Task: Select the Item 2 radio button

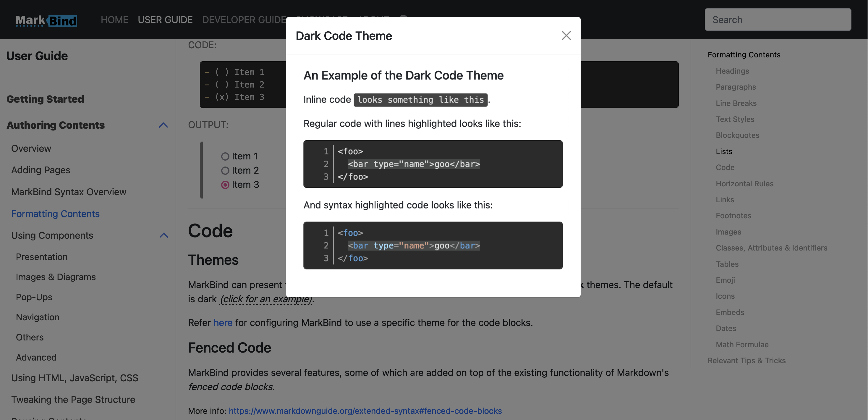Action: coord(225,170)
